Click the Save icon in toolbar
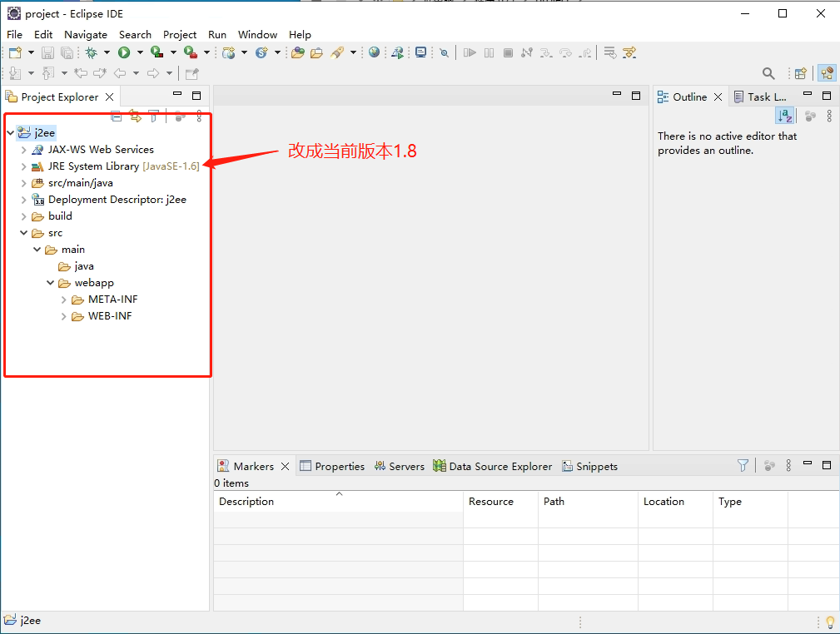Viewport: 840px width, 634px height. 47,52
